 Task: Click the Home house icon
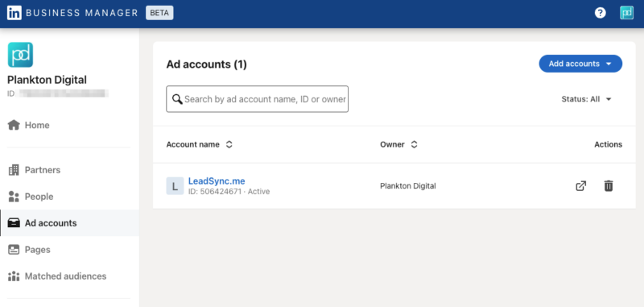click(x=14, y=125)
